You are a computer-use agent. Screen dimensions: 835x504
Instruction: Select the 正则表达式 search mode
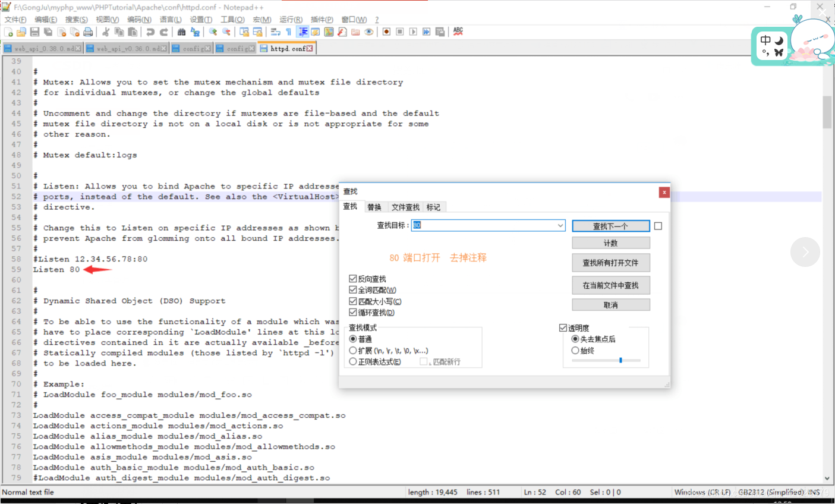(353, 361)
